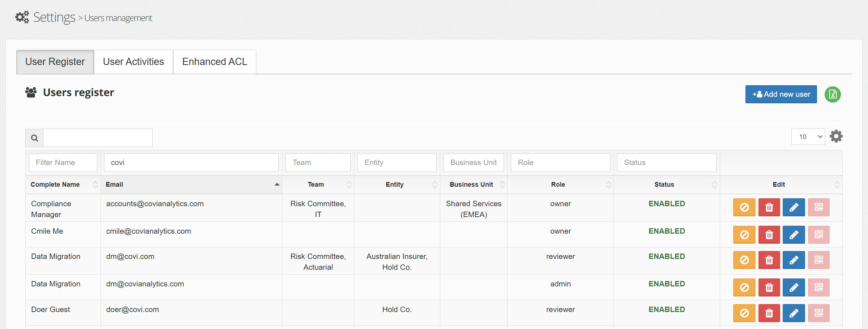Open QR code for doer@covi.com
868x329 pixels.
click(x=819, y=313)
